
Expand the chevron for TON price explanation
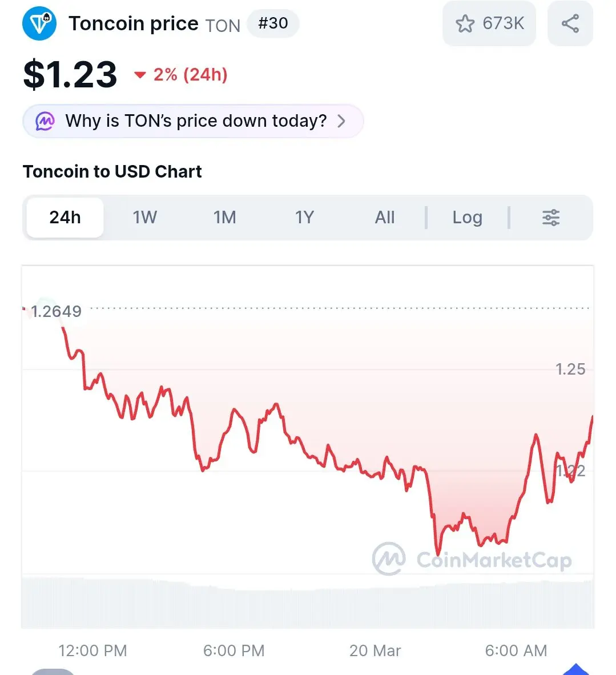click(341, 121)
